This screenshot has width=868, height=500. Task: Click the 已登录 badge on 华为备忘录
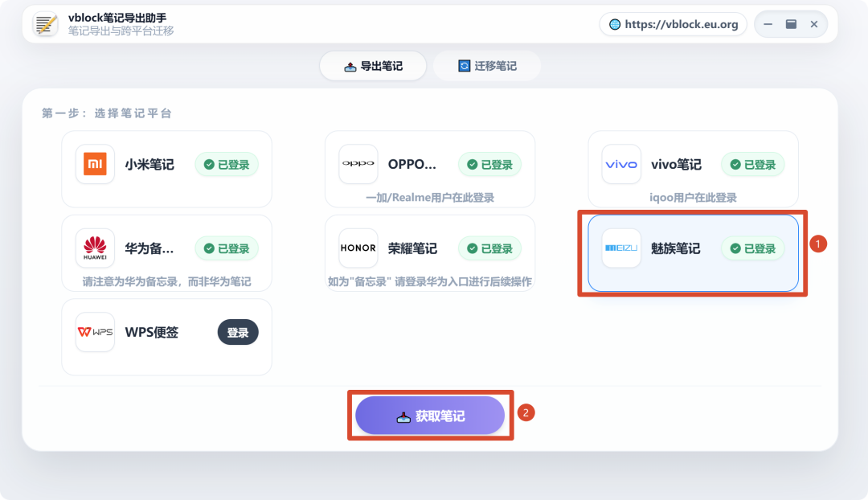tap(227, 248)
